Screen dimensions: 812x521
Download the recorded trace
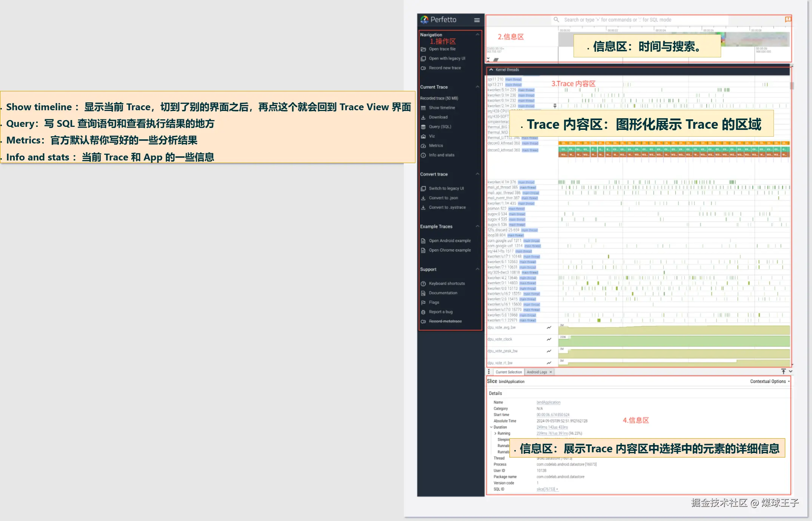438,117
